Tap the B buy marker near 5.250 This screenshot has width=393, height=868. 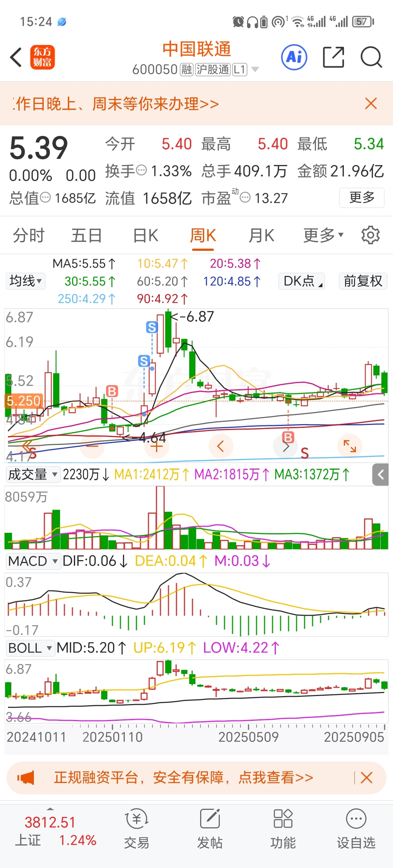(112, 391)
